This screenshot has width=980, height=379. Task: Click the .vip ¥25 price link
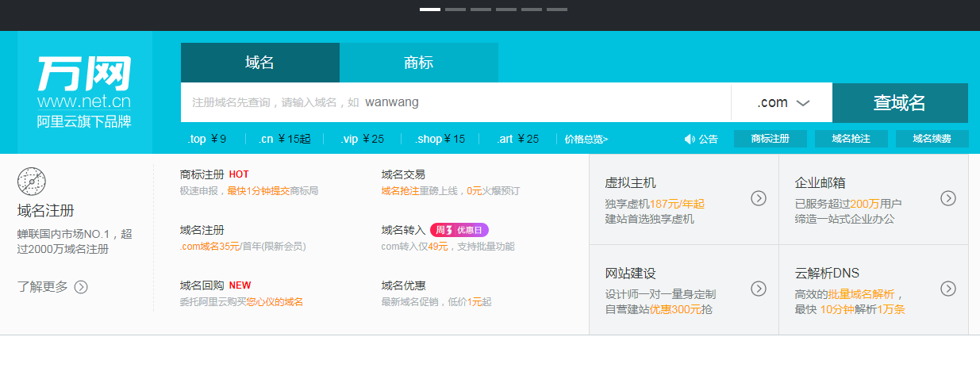(363, 139)
